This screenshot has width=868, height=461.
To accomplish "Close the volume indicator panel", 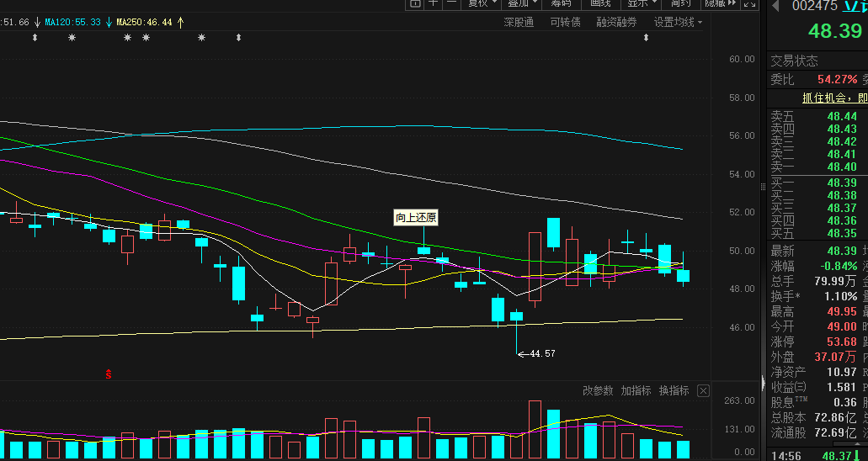I will [703, 391].
